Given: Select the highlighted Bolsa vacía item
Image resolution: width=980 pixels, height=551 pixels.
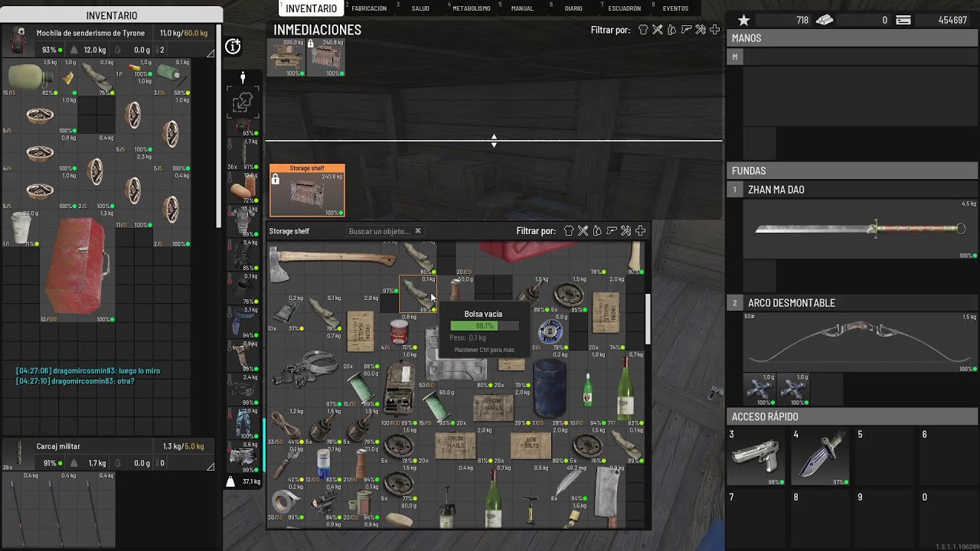Looking at the screenshot, I should click(418, 295).
